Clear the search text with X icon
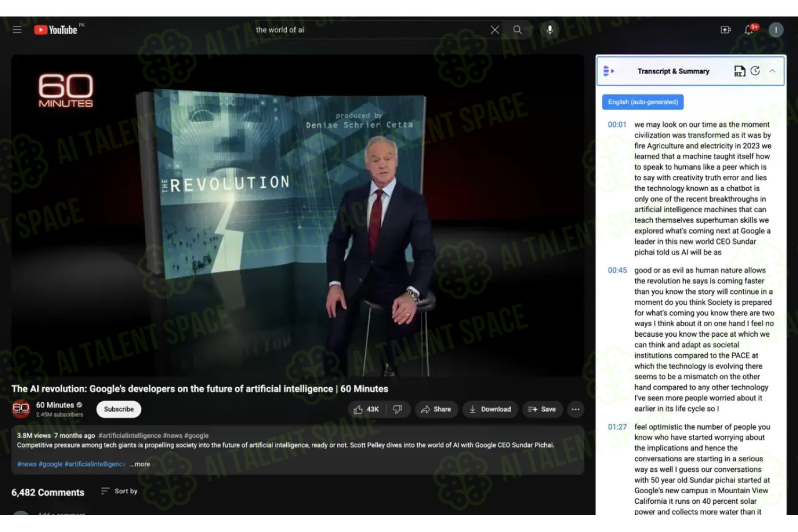 (495, 30)
